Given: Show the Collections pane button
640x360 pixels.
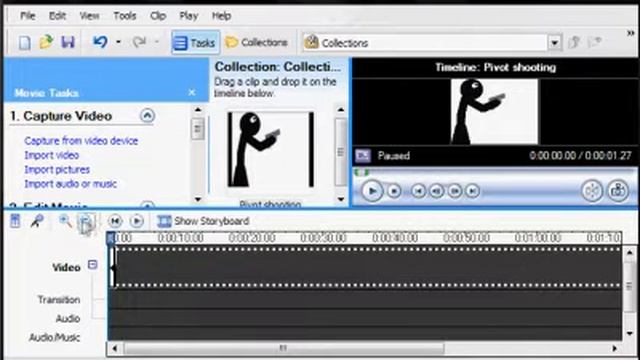Looking at the screenshot, I should tap(257, 42).
